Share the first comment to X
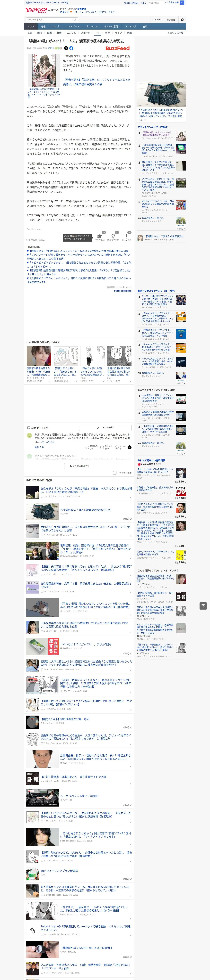 coord(129,447)
